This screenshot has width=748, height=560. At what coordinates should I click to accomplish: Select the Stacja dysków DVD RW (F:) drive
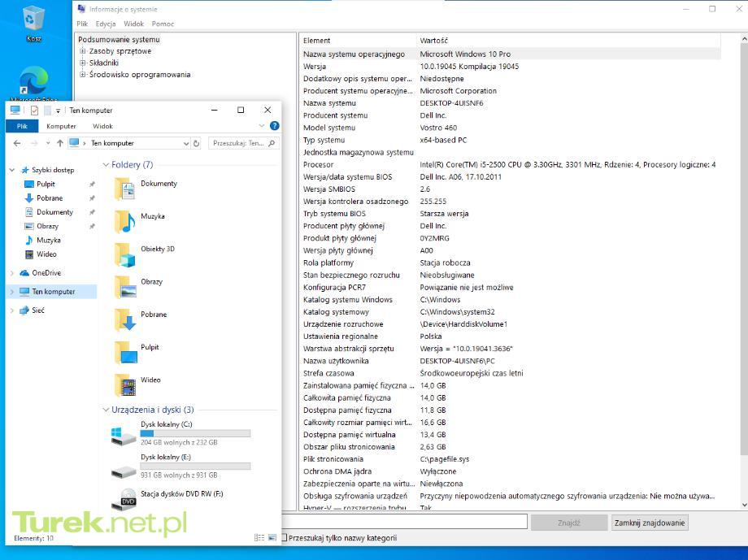pyautogui.click(x=167, y=498)
